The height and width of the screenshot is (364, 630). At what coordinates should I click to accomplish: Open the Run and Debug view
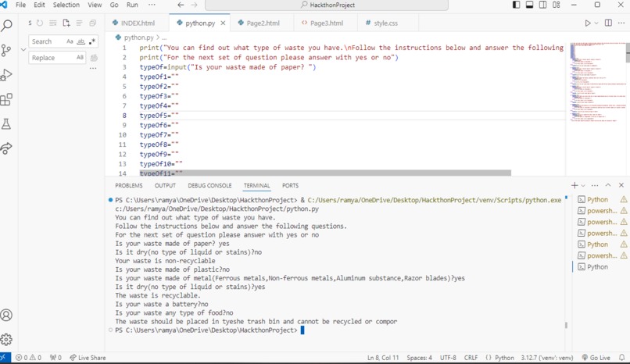(x=6, y=75)
